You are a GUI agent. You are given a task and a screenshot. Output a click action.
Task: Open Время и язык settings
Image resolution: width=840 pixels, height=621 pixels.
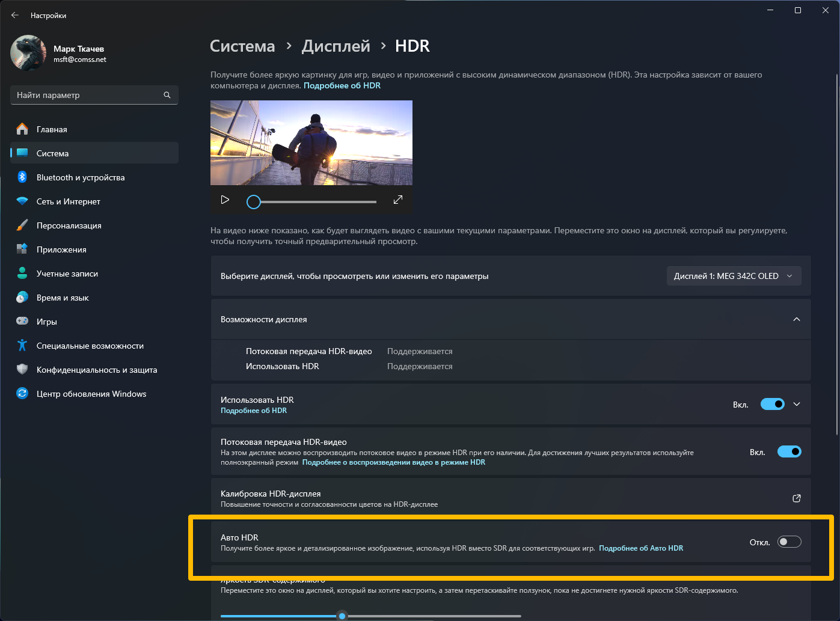tap(94, 298)
